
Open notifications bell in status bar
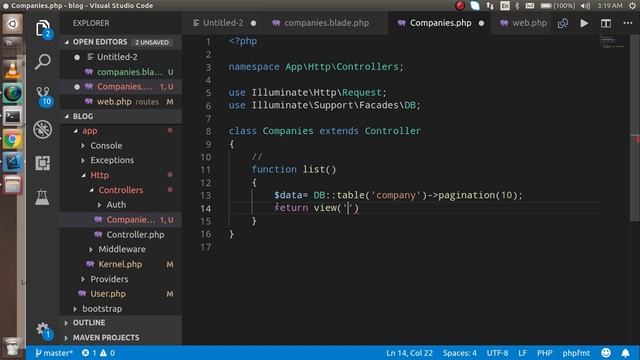tap(625, 353)
